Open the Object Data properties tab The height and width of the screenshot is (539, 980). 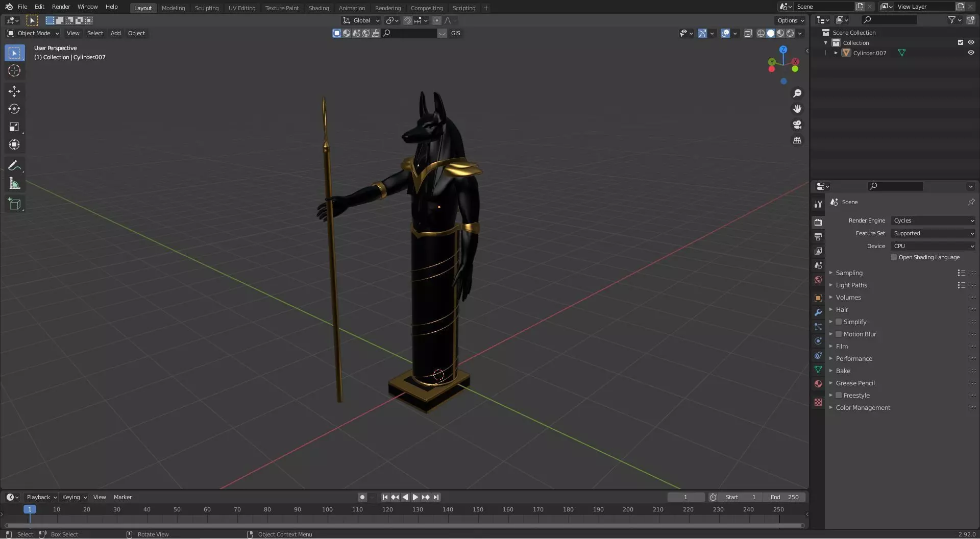(818, 370)
